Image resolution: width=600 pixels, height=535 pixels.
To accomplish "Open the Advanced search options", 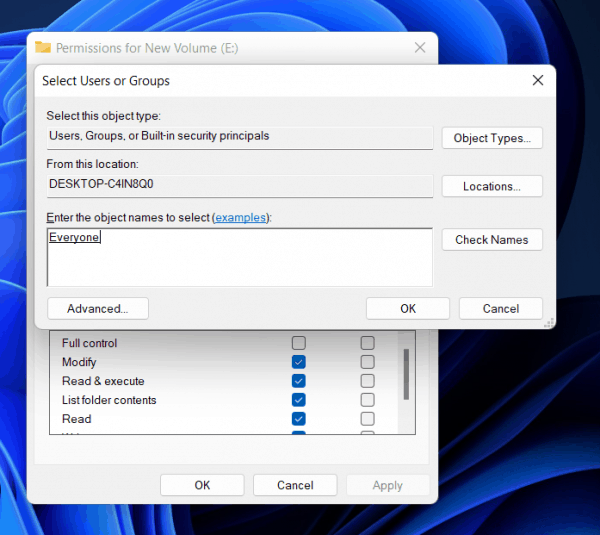I will tap(97, 309).
